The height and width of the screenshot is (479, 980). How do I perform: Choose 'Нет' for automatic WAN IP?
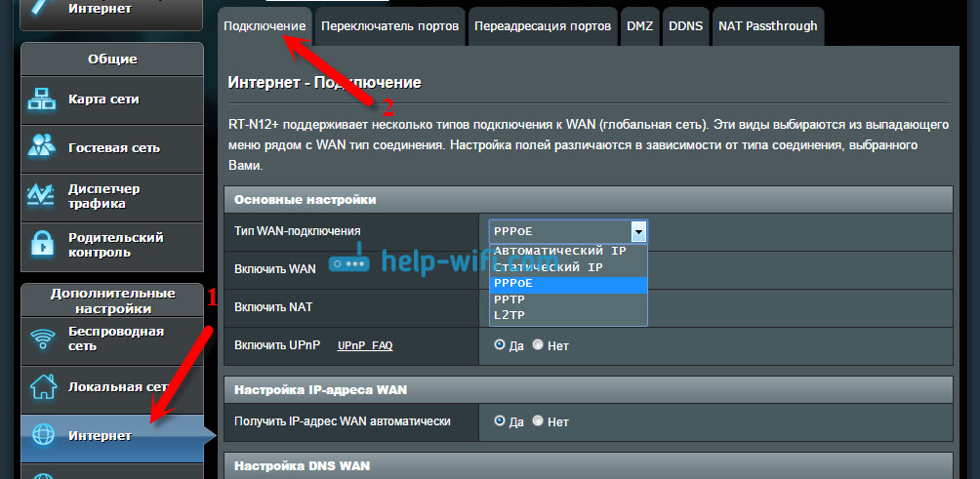point(538,420)
